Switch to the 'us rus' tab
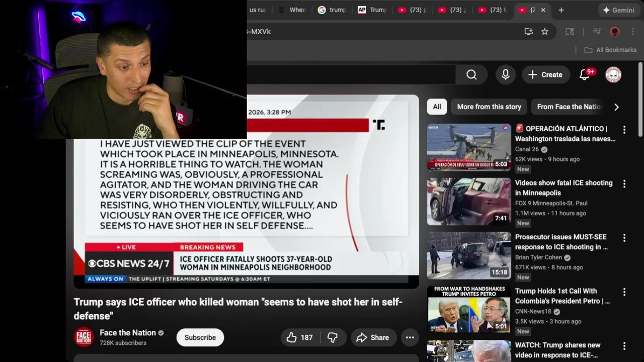The width and height of the screenshot is (644, 362). pos(259,10)
